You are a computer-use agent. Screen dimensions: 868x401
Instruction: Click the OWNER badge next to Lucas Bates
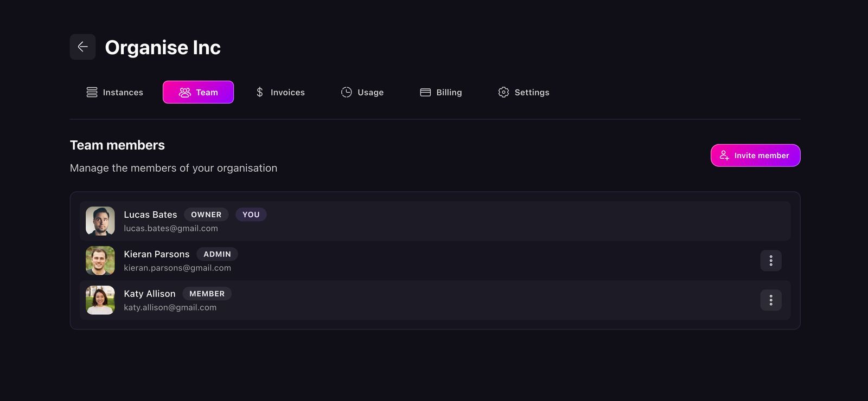pyautogui.click(x=206, y=215)
